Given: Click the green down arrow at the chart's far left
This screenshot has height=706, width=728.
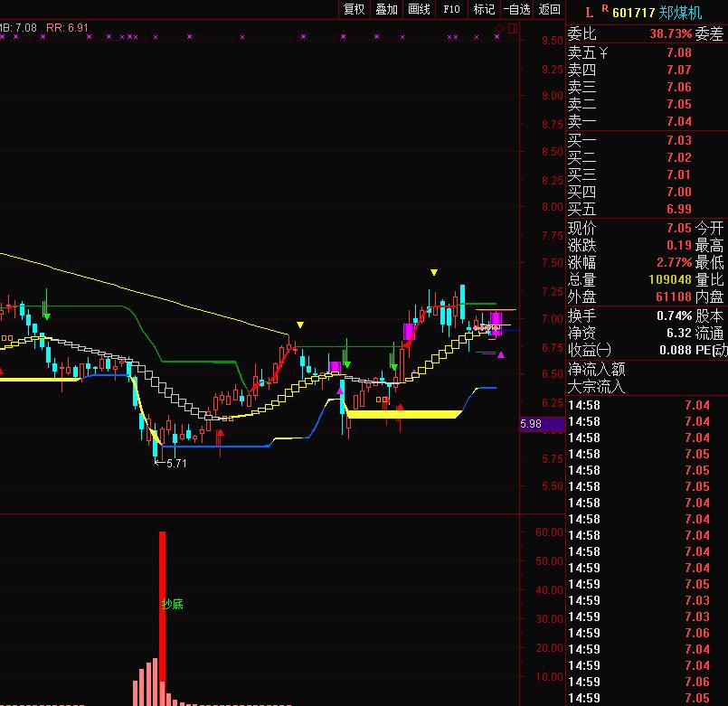Looking at the screenshot, I should (46, 306).
